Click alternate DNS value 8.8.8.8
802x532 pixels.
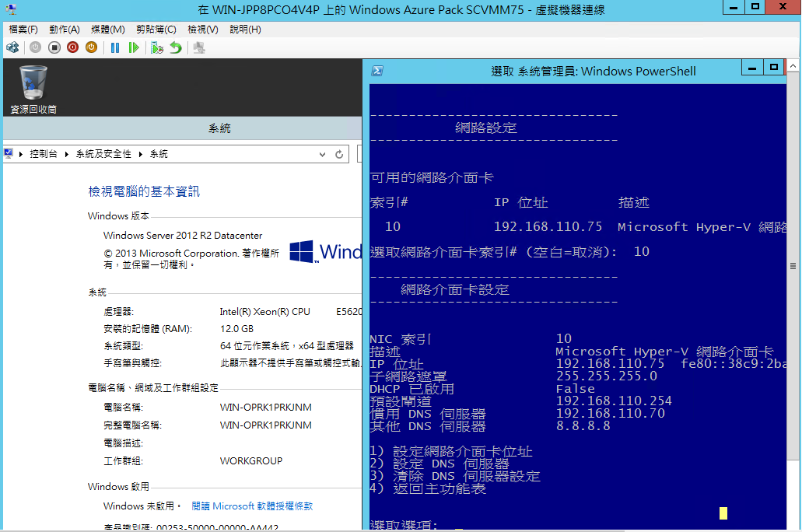click(583, 426)
